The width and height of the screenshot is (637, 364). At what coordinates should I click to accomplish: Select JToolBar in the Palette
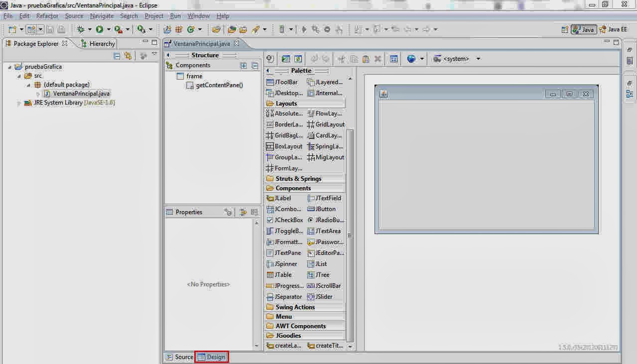(x=282, y=82)
